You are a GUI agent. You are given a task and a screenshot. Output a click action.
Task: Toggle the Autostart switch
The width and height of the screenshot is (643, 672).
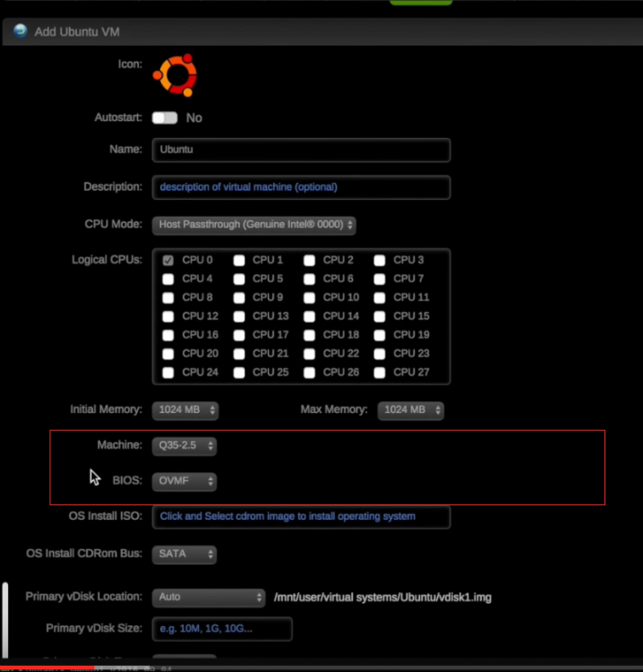165,118
